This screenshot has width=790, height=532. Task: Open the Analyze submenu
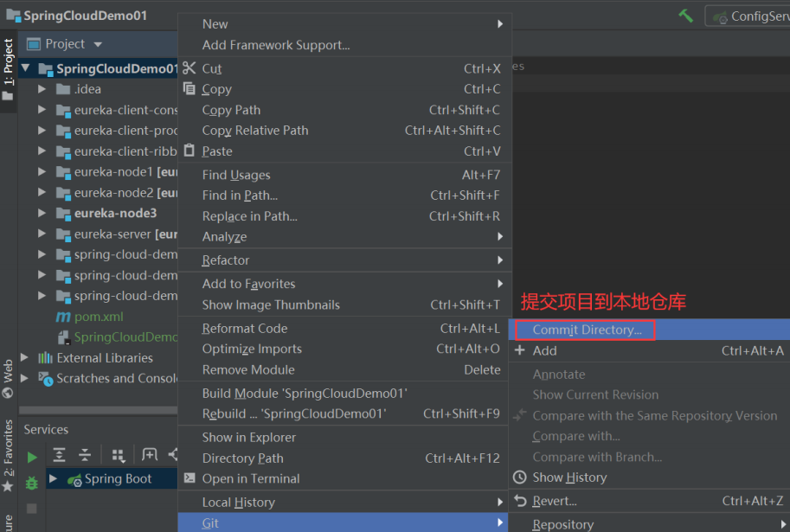344,237
